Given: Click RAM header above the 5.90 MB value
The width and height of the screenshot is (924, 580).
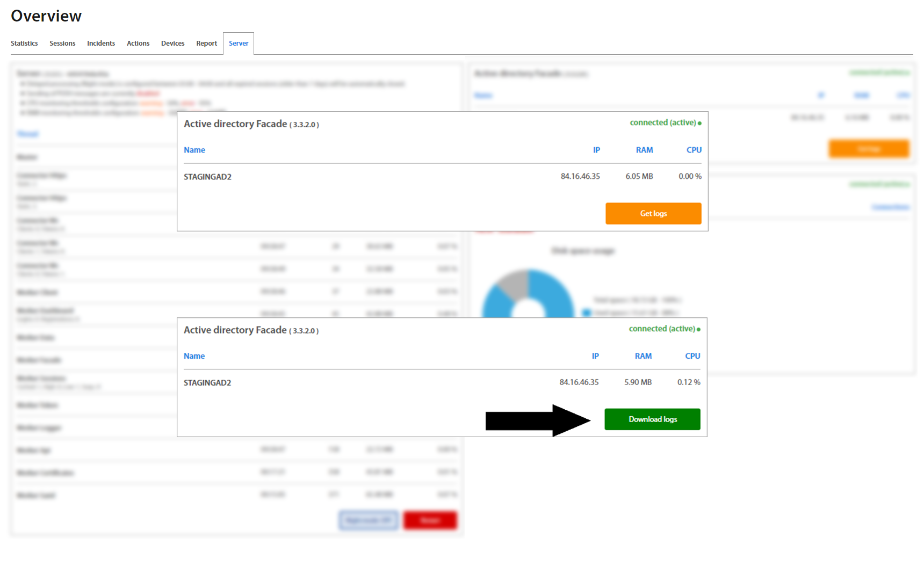Looking at the screenshot, I should (x=643, y=356).
